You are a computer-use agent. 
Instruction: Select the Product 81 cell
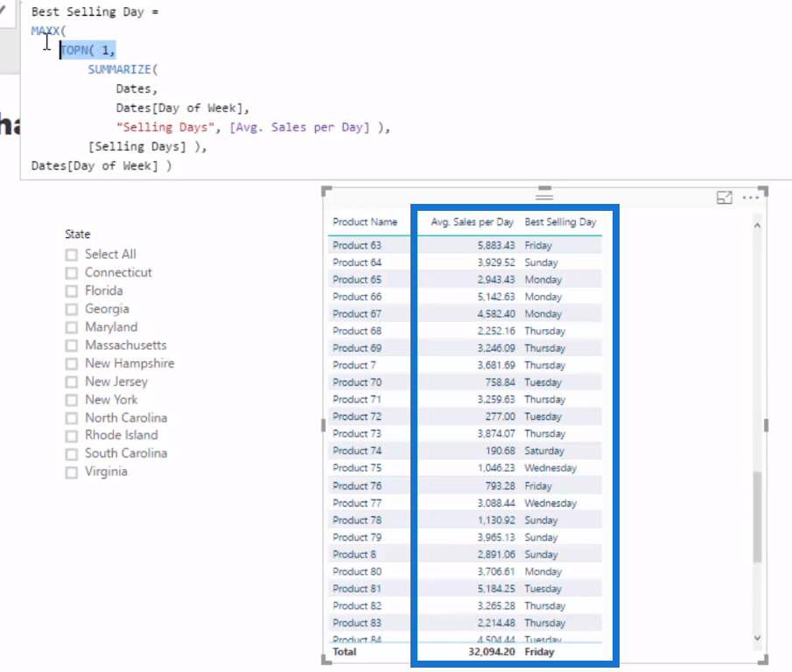pos(356,589)
